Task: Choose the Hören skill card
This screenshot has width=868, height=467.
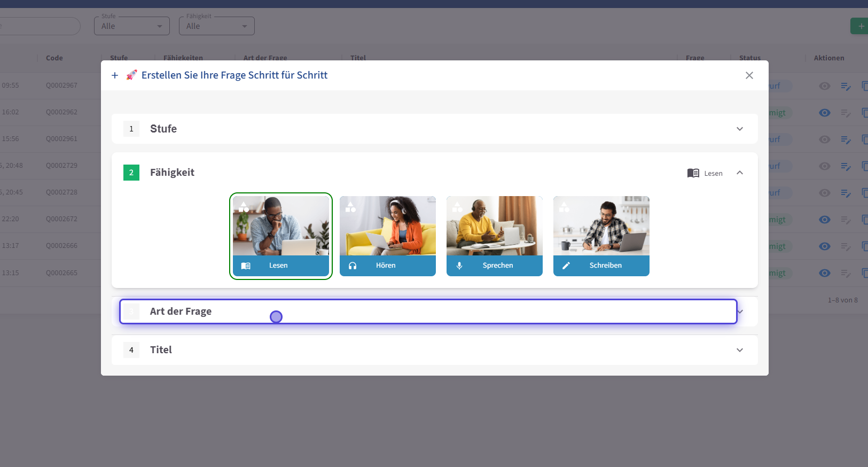Action: pos(387,236)
